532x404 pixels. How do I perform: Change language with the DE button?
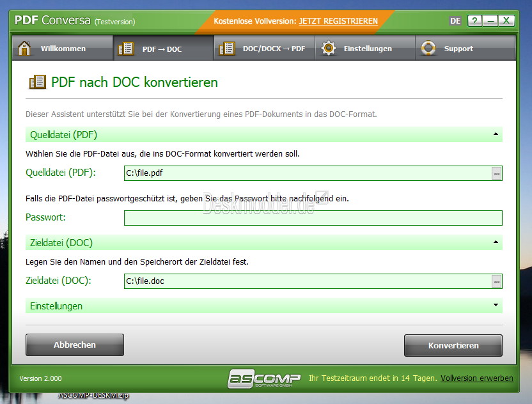[455, 20]
